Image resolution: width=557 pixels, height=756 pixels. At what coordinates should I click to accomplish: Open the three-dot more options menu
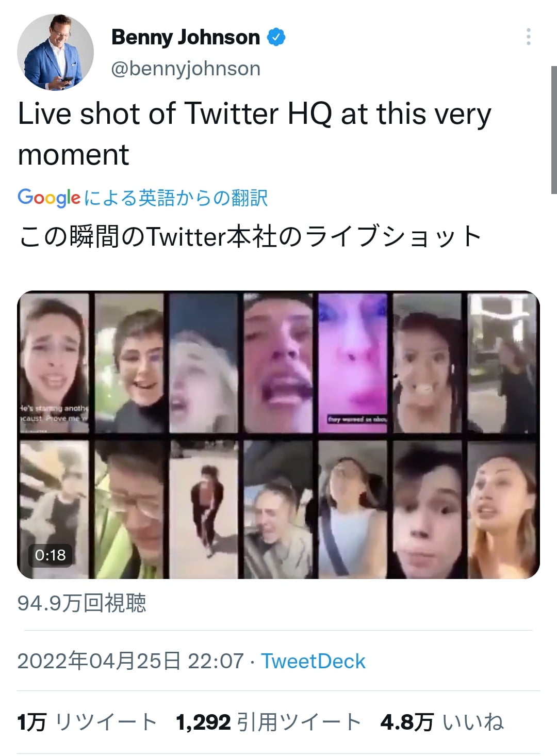tap(528, 37)
